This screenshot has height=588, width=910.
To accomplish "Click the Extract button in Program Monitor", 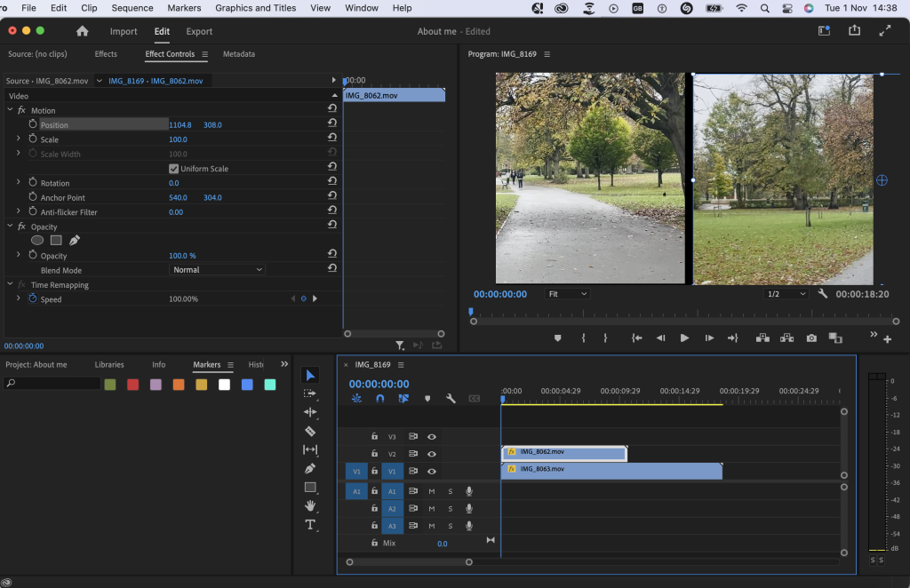I will [x=787, y=338].
